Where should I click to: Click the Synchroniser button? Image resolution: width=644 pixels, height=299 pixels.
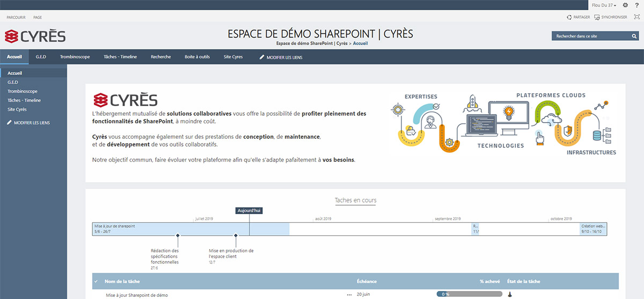(x=611, y=17)
